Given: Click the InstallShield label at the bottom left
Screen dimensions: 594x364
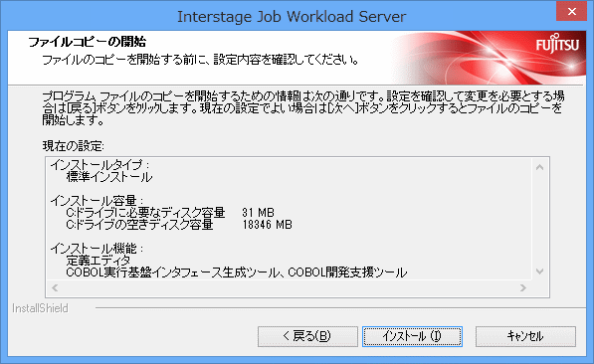Looking at the screenshot, I should pyautogui.click(x=40, y=308).
